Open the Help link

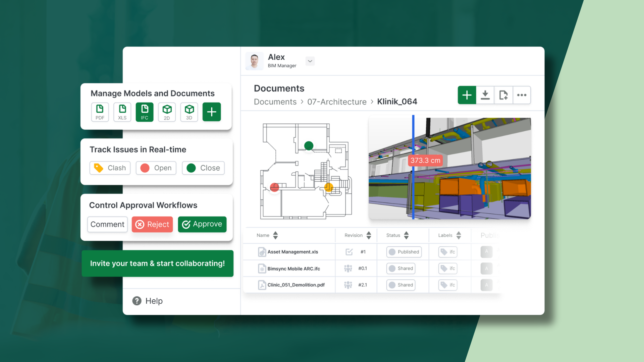pos(154,301)
